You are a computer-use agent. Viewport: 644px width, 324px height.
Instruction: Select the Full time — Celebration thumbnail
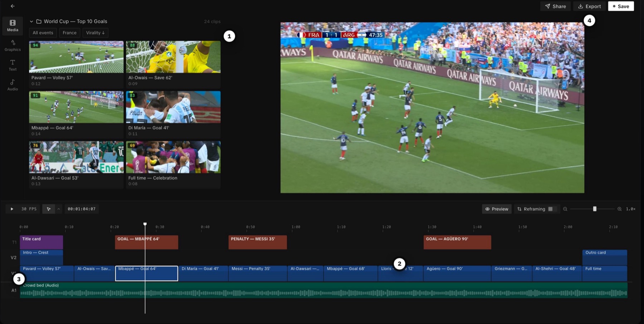point(173,157)
